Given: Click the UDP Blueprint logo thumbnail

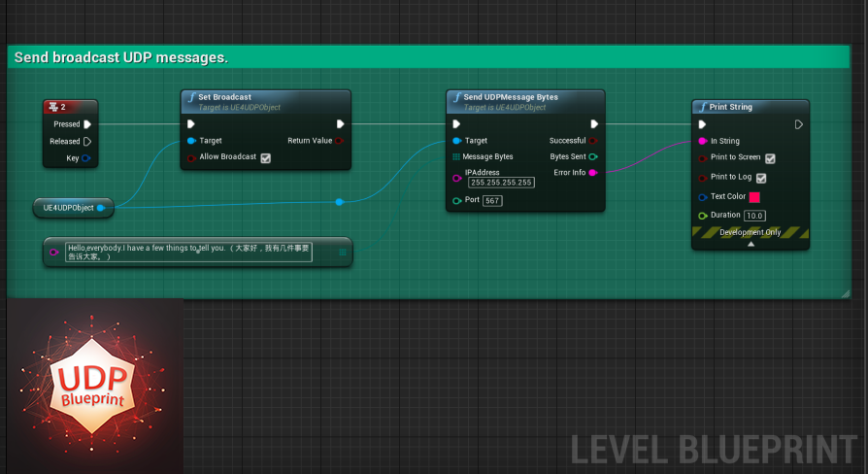Looking at the screenshot, I should [x=94, y=386].
